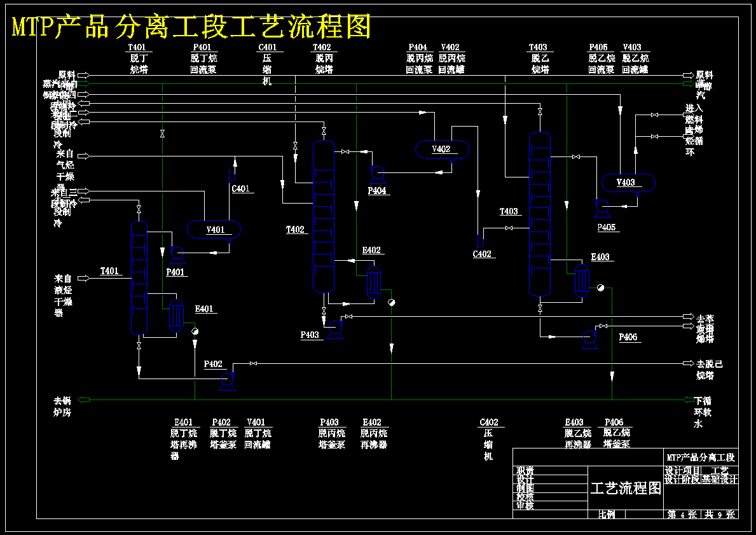
Task: Select the 工艺流程图 text in title block
Action: click(626, 488)
